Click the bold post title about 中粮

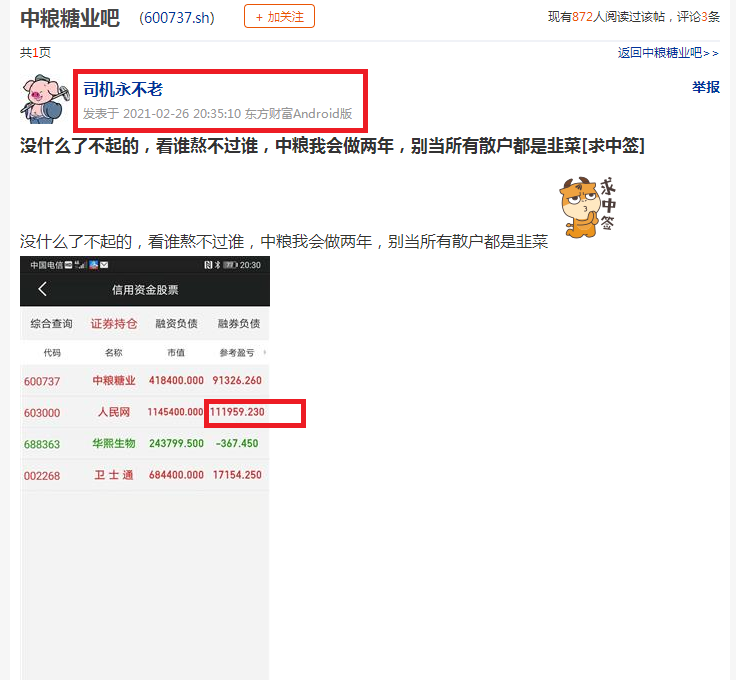332,145
